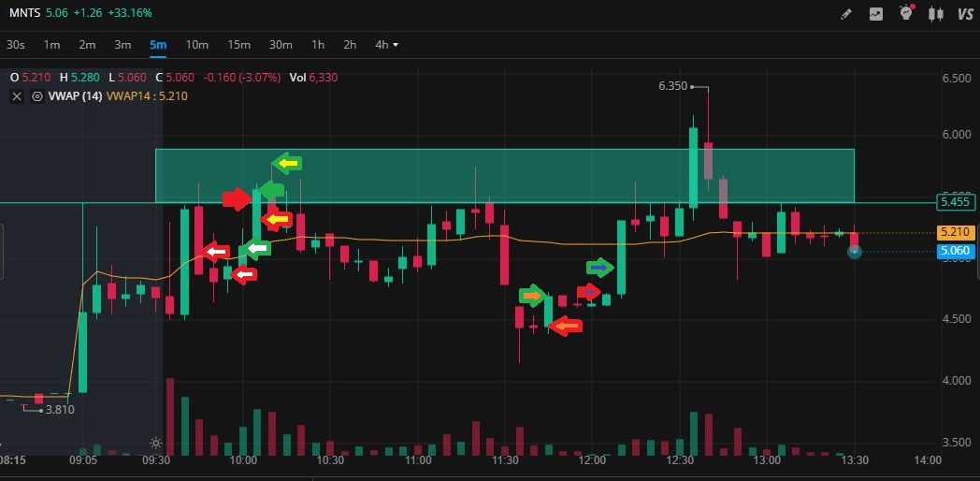Click the VWAP (14) indicator label
Viewport: 980px width, 481px height.
76,96
